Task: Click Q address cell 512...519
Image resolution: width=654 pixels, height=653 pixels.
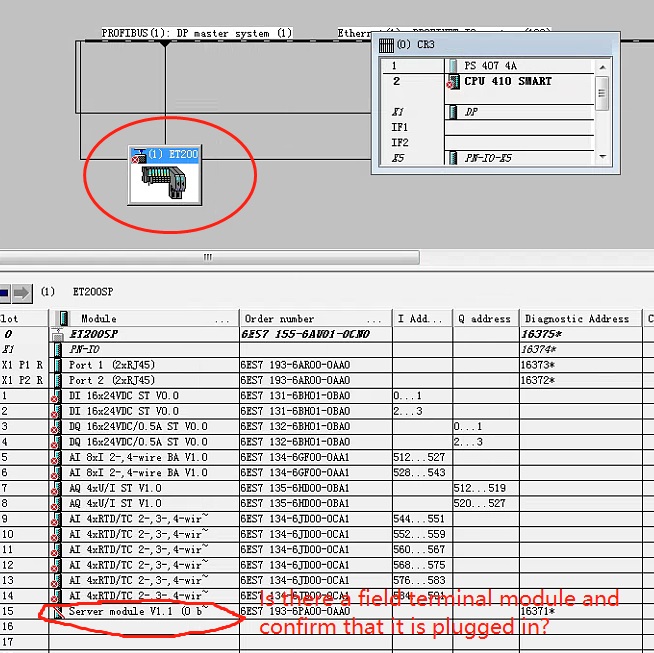Action: [x=480, y=488]
